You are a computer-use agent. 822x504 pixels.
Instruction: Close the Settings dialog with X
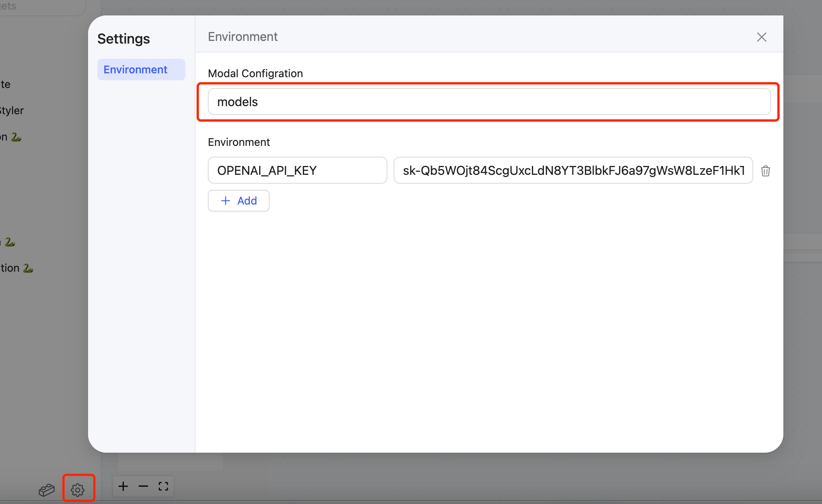tap(761, 37)
